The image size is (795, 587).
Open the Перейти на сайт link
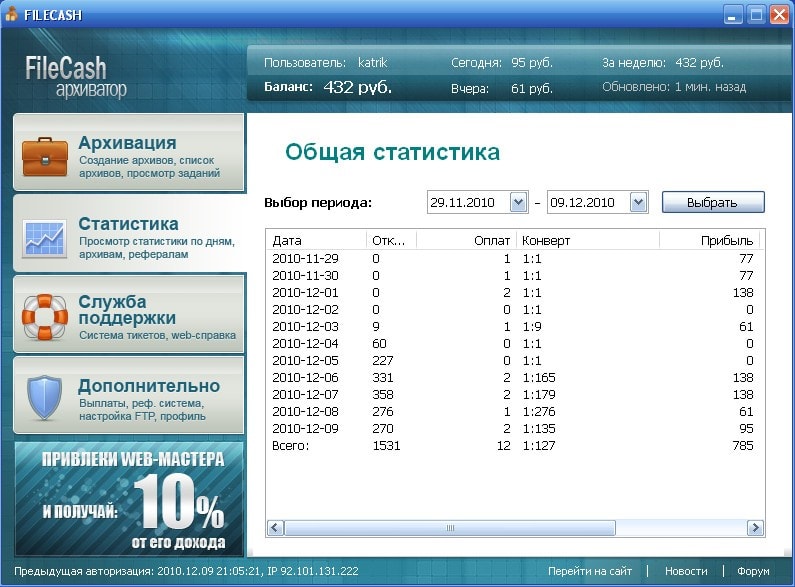click(x=589, y=571)
